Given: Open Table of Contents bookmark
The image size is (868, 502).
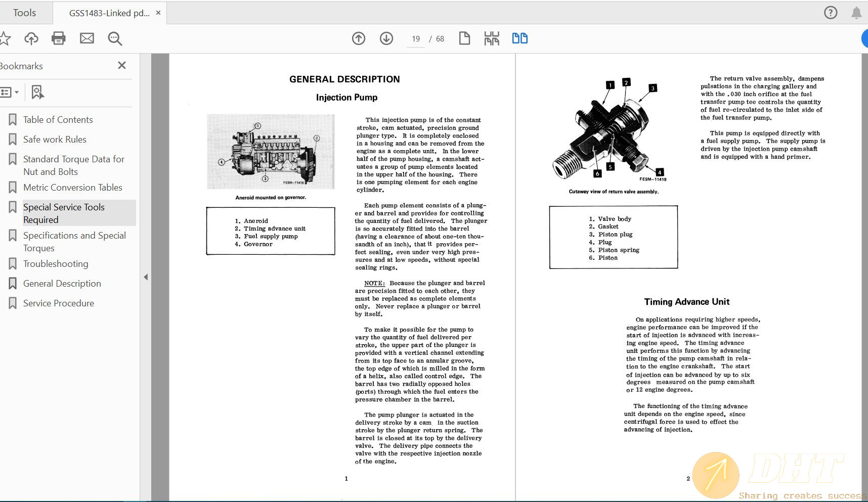Looking at the screenshot, I should click(58, 120).
